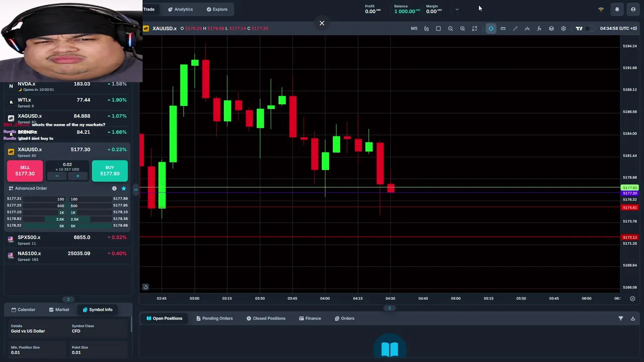Select the XAGUSD.x watchlist row
Screen dimensions: 644x362
tap(67, 118)
